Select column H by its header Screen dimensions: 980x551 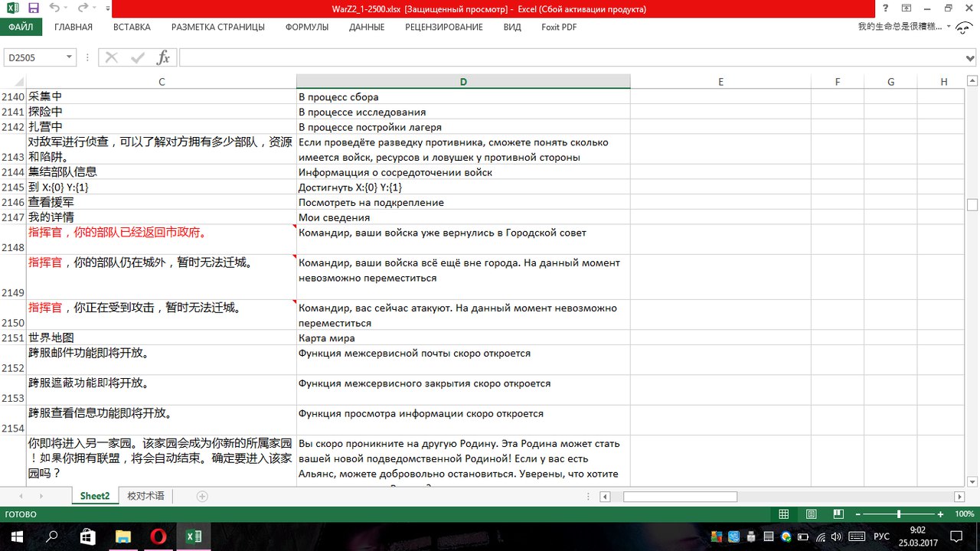click(x=943, y=82)
